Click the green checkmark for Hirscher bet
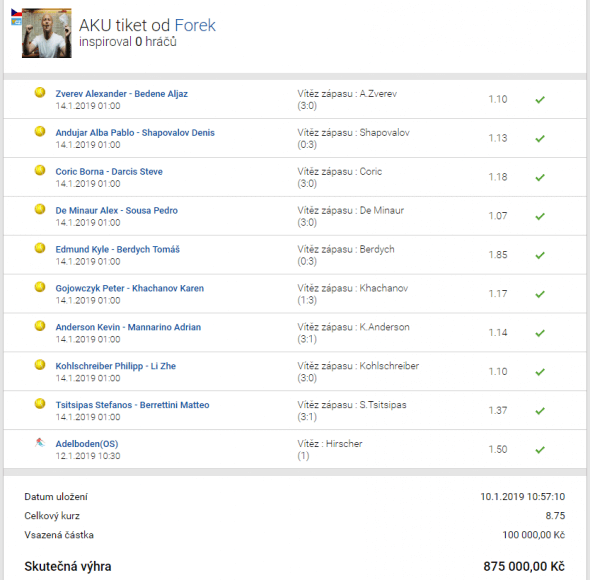 (x=540, y=450)
